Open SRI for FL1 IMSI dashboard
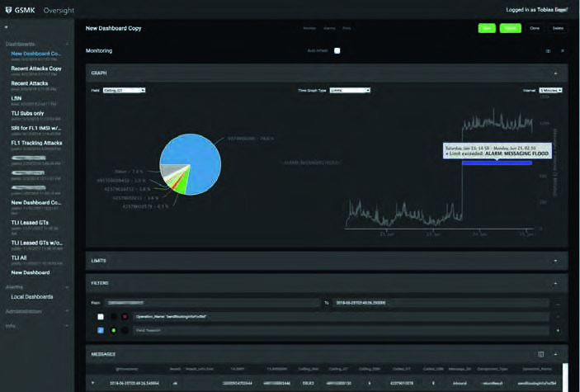 pyautogui.click(x=35, y=128)
